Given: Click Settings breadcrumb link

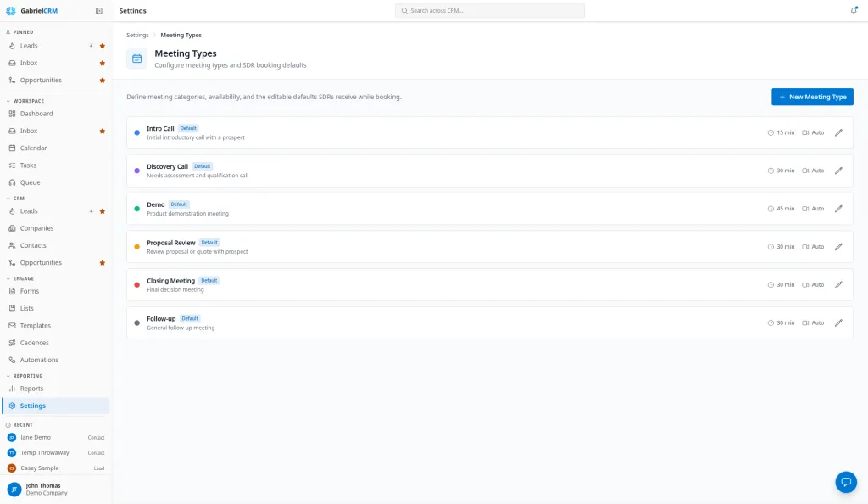Looking at the screenshot, I should tap(137, 35).
